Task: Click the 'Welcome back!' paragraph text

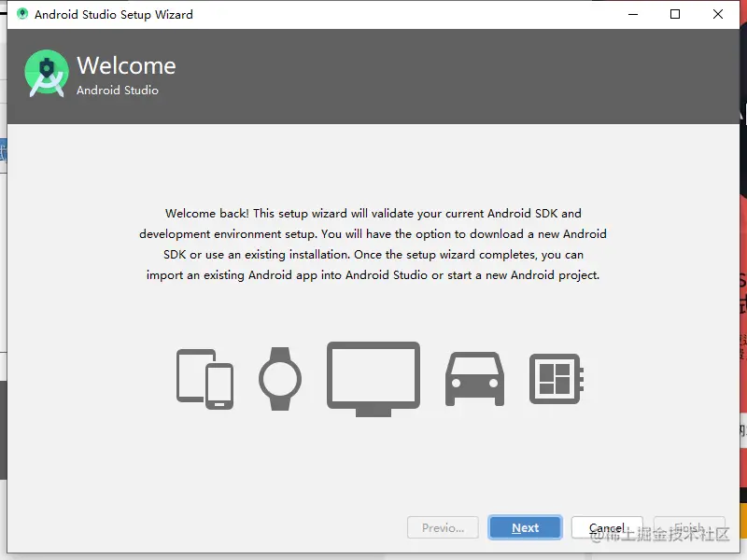Action: pyautogui.click(x=373, y=245)
